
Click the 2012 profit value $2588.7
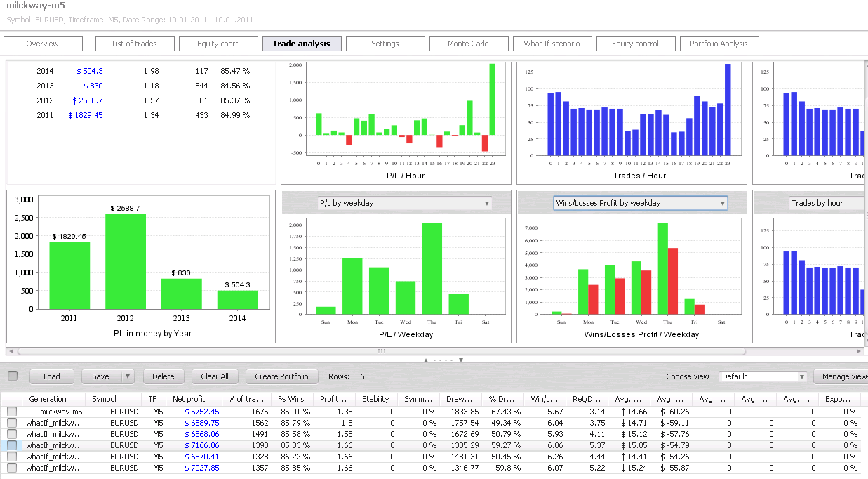(x=87, y=100)
